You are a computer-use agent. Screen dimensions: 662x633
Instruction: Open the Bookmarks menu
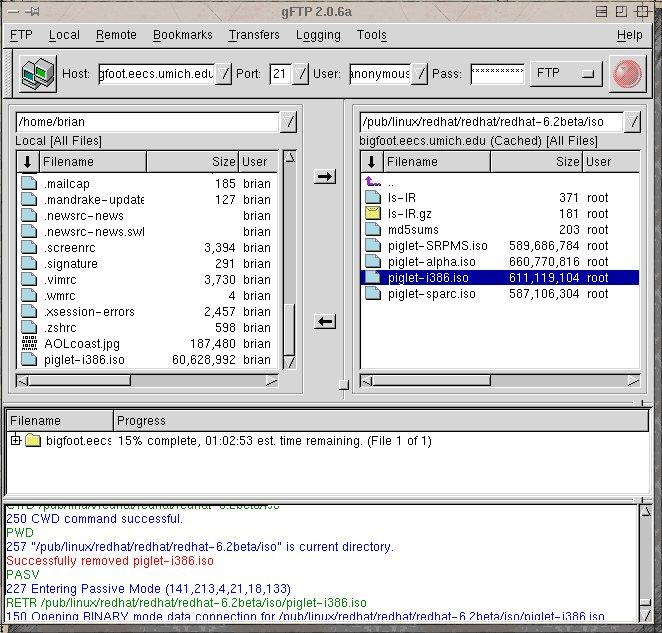[182, 35]
